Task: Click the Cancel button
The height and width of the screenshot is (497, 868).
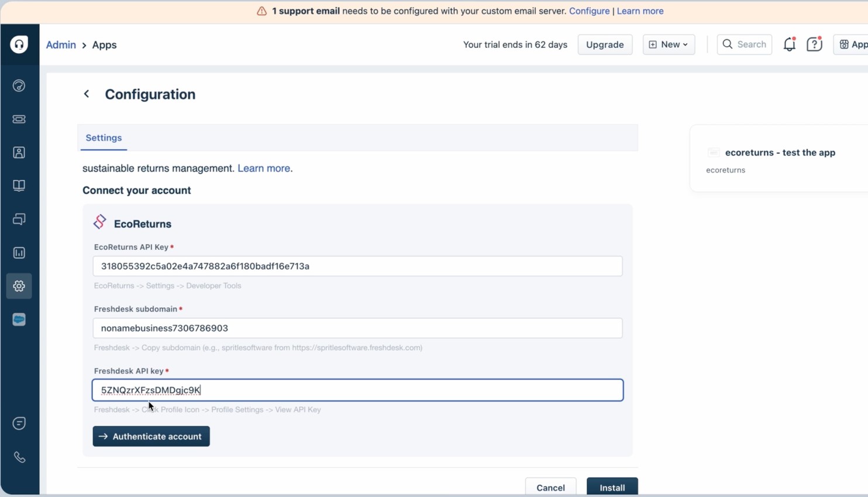Action: click(550, 487)
